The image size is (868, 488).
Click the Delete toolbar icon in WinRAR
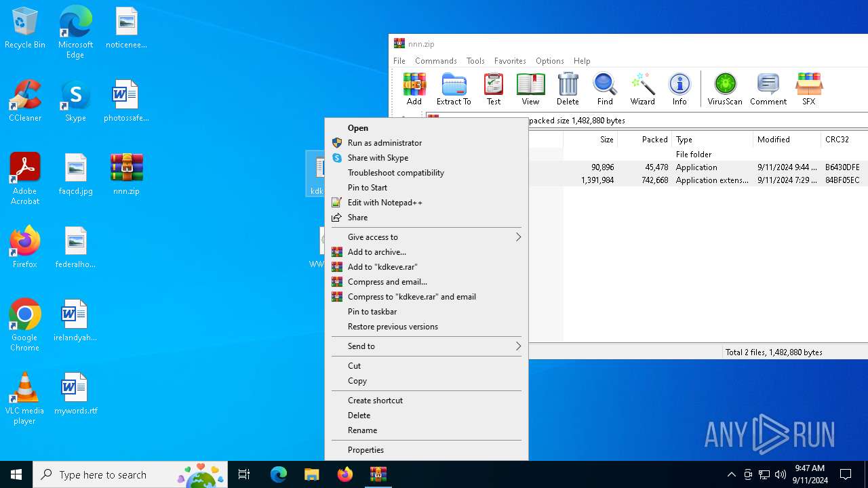[568, 89]
